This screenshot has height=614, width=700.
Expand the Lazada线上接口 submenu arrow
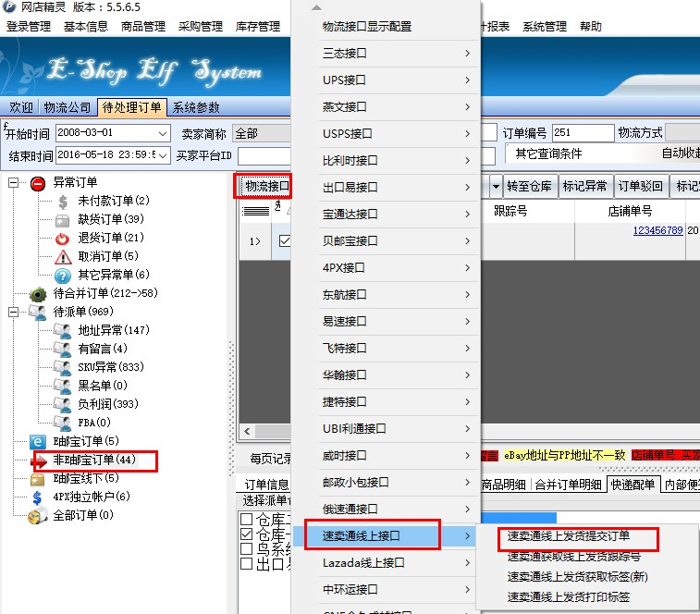pos(467,562)
